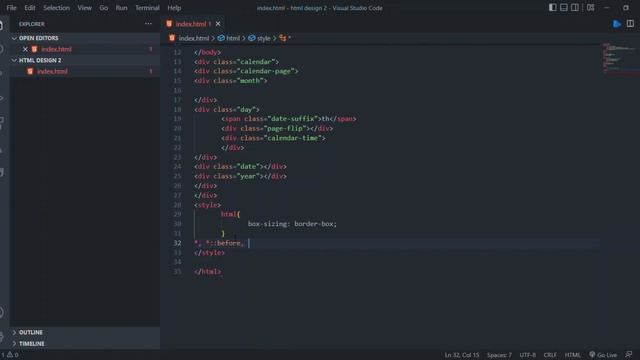Open the Terminal menu
This screenshot has height=360, width=640.
click(x=147, y=8)
